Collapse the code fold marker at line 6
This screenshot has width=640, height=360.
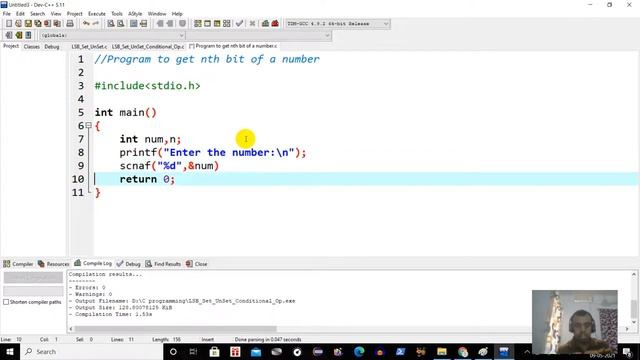pos(89,126)
